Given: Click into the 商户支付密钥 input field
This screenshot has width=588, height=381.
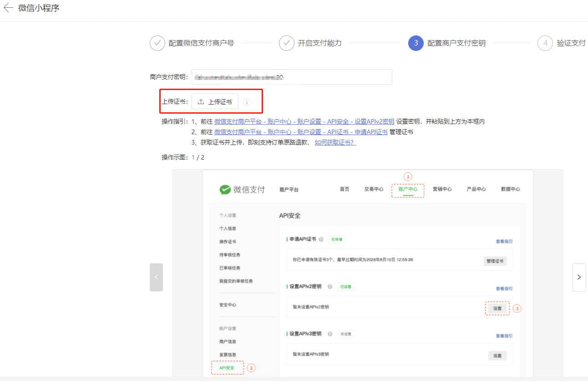Looking at the screenshot, I should [291, 77].
